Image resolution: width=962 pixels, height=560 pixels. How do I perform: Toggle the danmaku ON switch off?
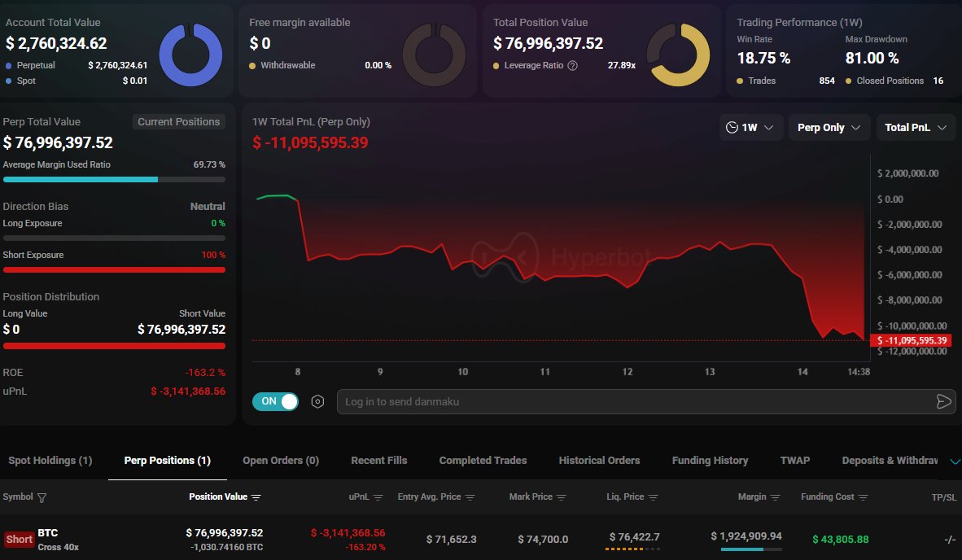coord(275,402)
